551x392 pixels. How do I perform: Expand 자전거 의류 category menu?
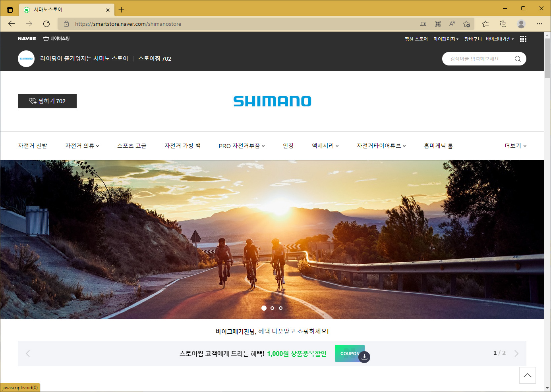pyautogui.click(x=82, y=146)
